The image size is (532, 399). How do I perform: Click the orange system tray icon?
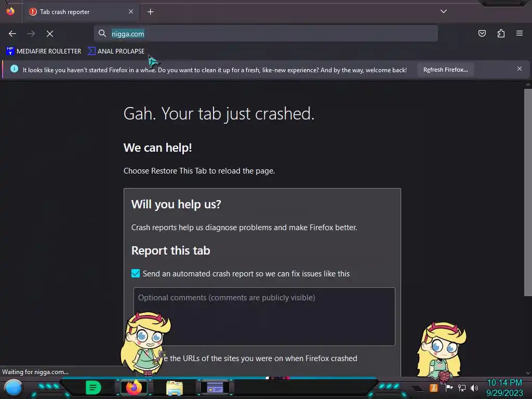[x=434, y=388]
